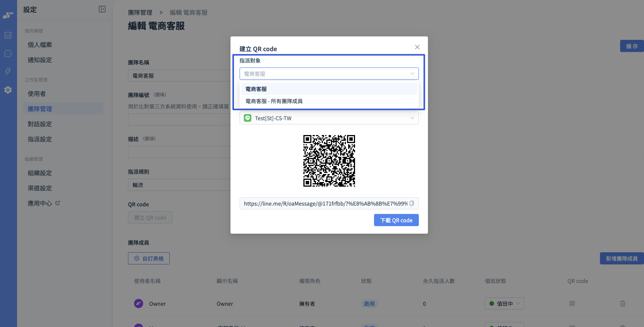Click the 指派規則 field showing 輪流
The height and width of the screenshot is (327, 644).
(179, 185)
